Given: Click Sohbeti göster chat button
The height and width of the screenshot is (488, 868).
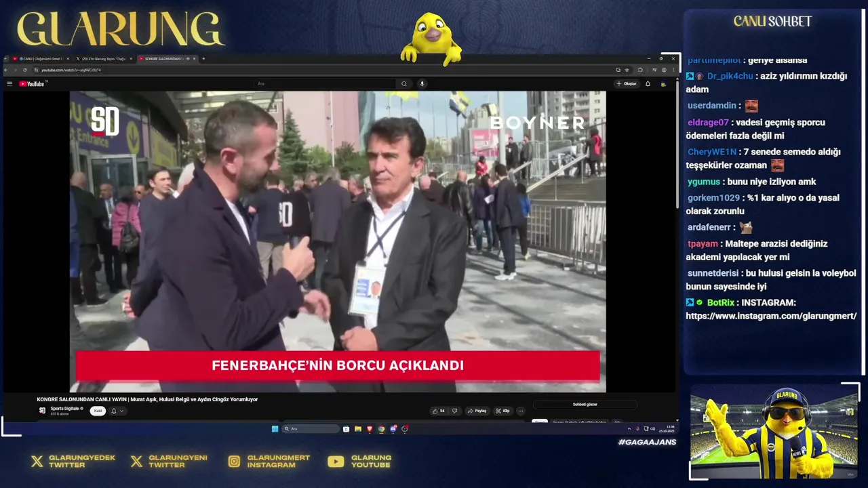Looking at the screenshot, I should [585, 405].
